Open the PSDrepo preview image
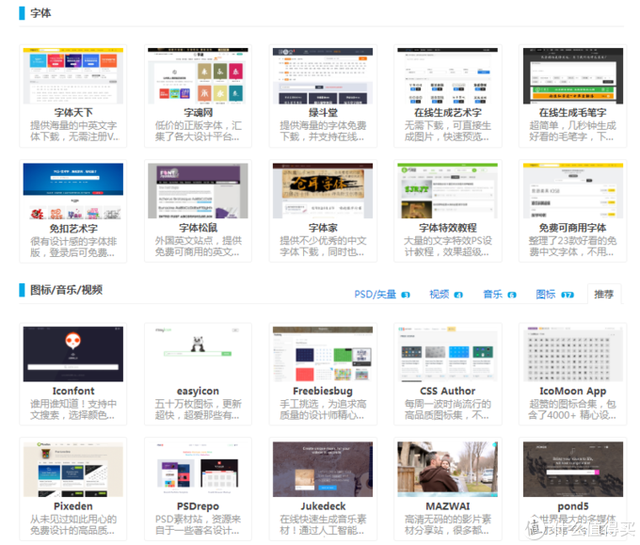This screenshot has height=545, width=640. 197,469
